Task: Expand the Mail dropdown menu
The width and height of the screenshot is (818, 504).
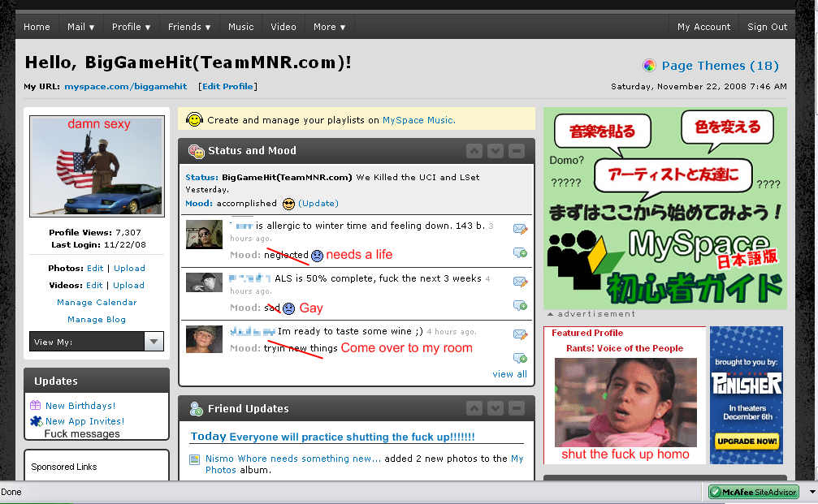Action: (80, 27)
